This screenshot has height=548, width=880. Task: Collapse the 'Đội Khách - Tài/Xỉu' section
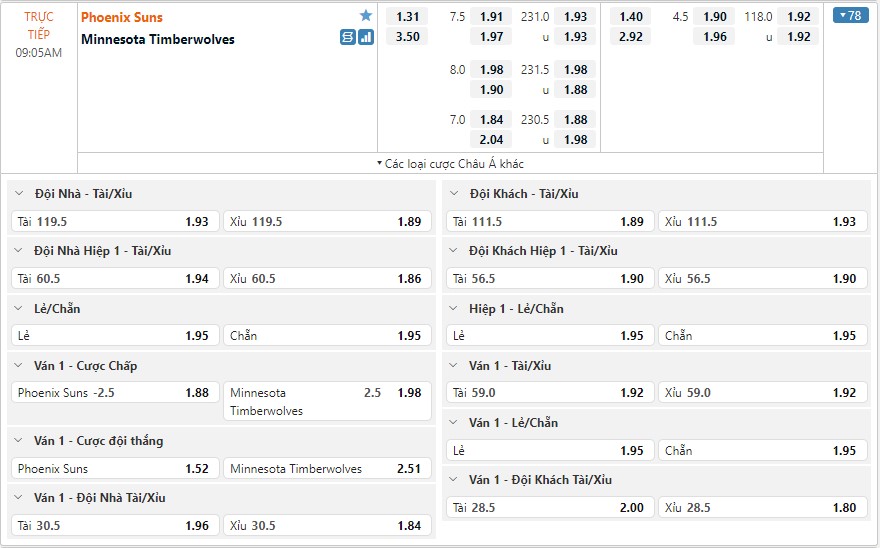455,194
